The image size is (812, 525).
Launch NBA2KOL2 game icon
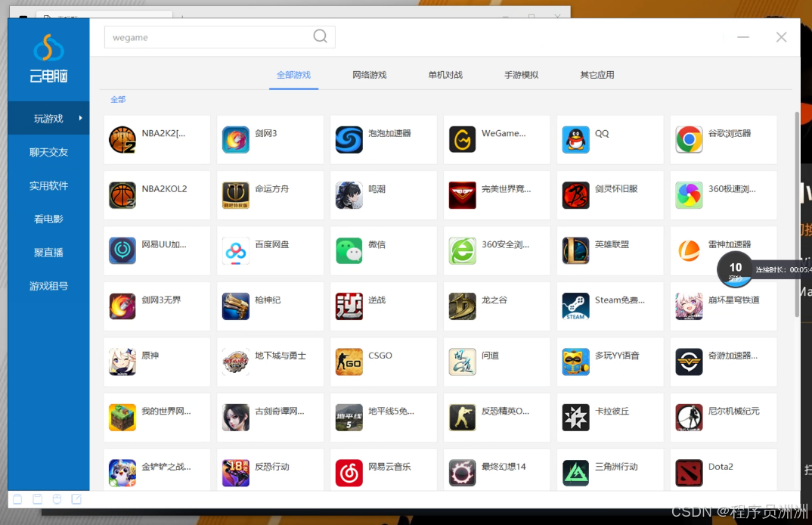pyautogui.click(x=122, y=195)
